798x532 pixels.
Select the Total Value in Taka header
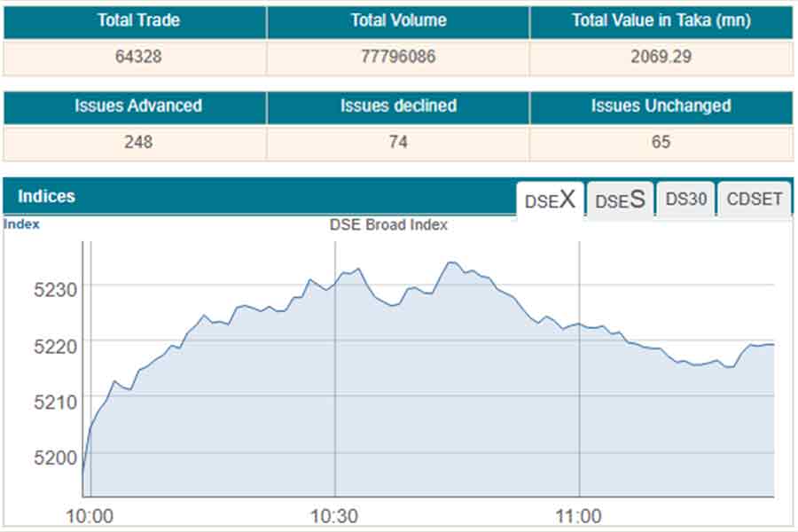pos(661,21)
